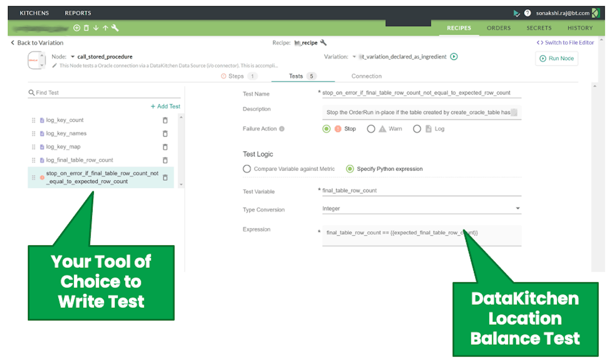Switch failure action to Warn
The image size is (608, 364).
point(371,129)
